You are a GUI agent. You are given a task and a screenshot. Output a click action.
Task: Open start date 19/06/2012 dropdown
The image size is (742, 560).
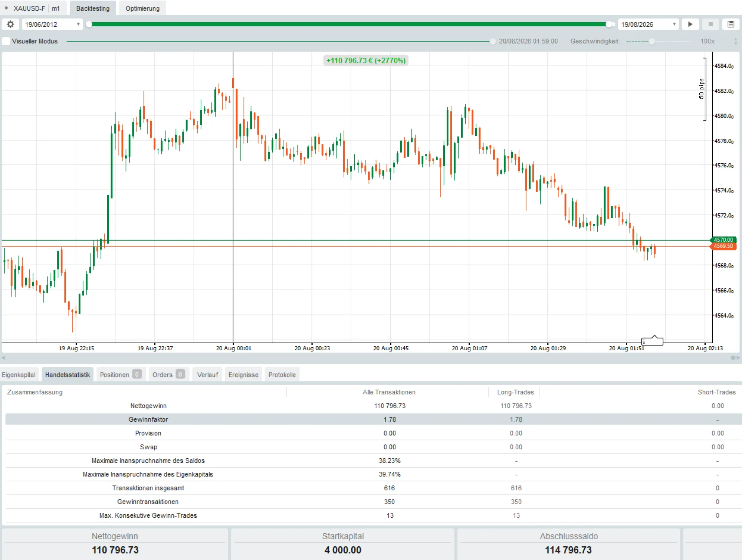(52, 24)
